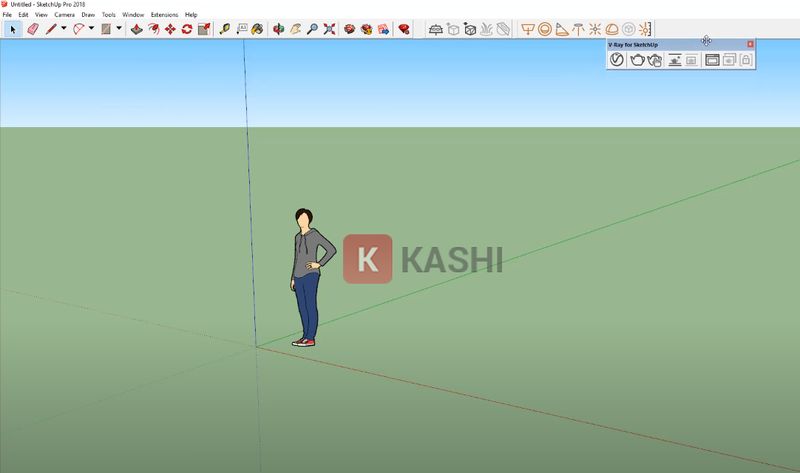Image resolution: width=800 pixels, height=473 pixels.
Task: Pick the Tape Measure tool
Action: pos(224,29)
